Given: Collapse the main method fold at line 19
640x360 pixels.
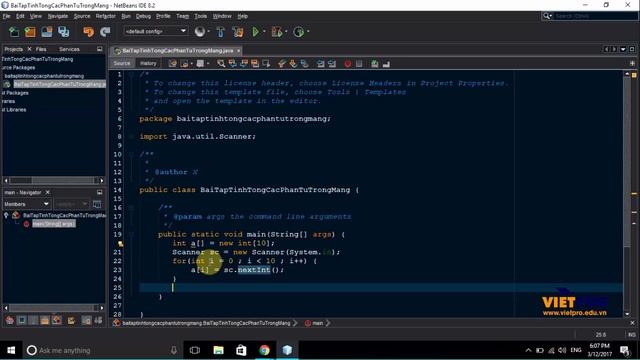Looking at the screenshot, I should tap(131, 234).
